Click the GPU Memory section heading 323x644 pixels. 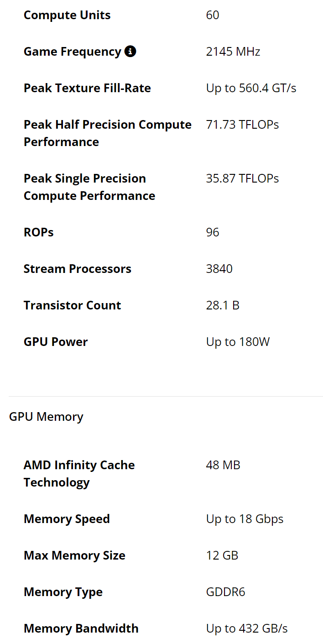coord(46,417)
